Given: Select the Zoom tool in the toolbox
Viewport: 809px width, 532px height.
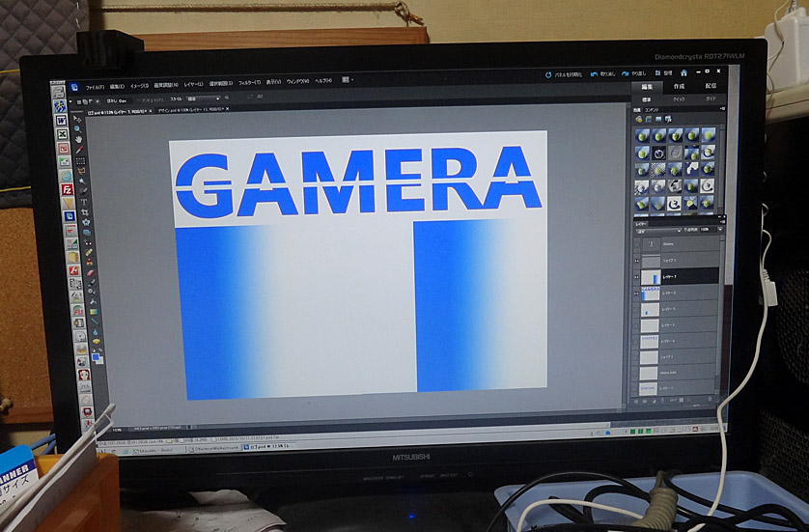Looking at the screenshot, I should (77, 127).
